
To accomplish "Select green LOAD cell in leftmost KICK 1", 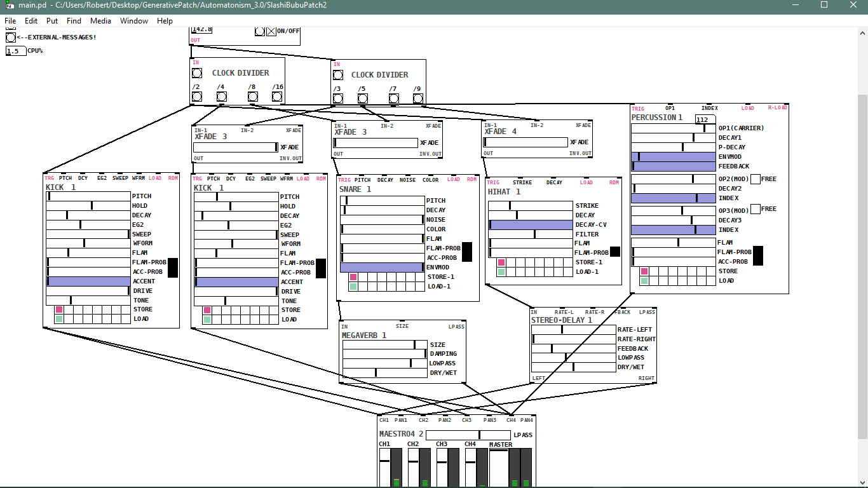I will [59, 319].
